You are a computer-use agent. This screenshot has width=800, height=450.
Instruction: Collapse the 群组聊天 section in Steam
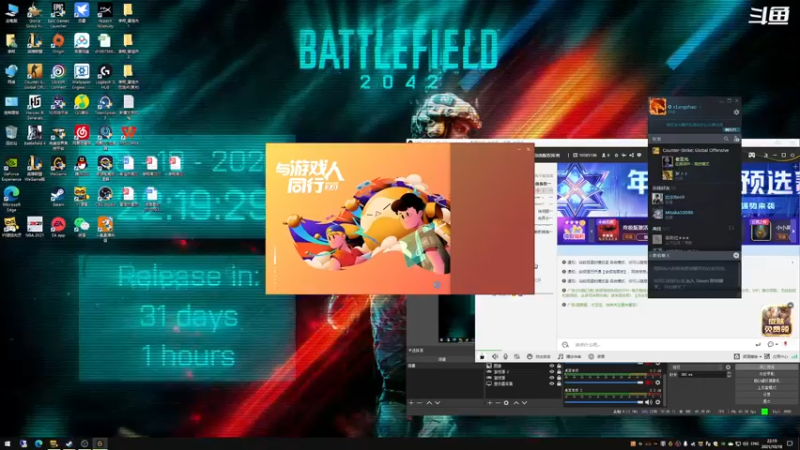click(661, 255)
